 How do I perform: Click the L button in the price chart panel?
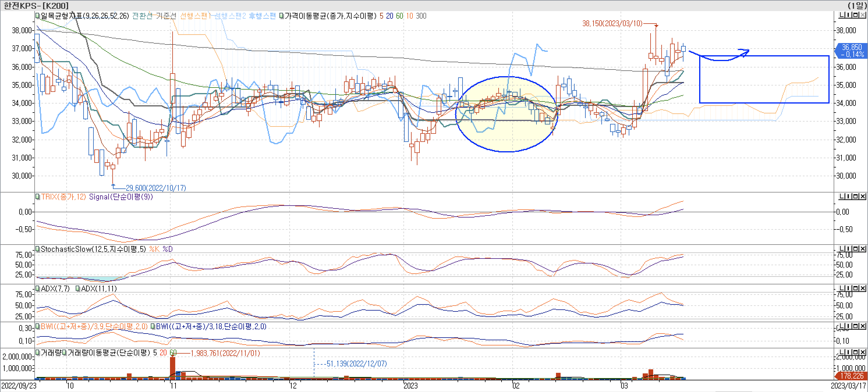(x=842, y=15)
